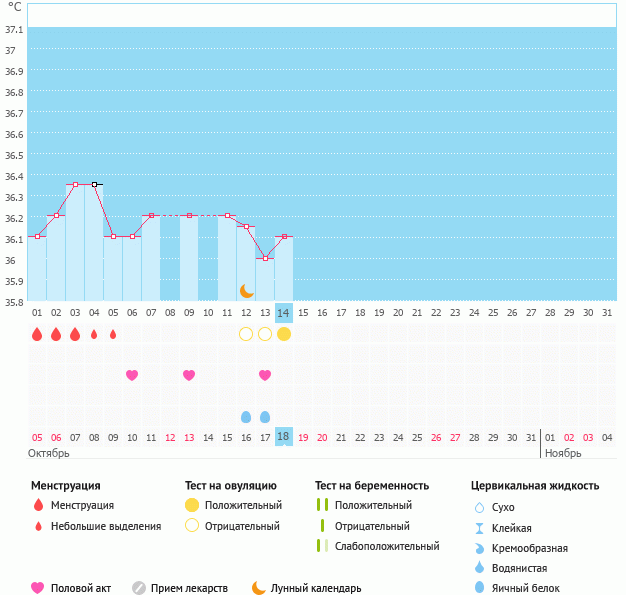This screenshot has height=595, width=626.
Task: Click the blue cervical fluid drop on day 13
Action: click(x=265, y=416)
